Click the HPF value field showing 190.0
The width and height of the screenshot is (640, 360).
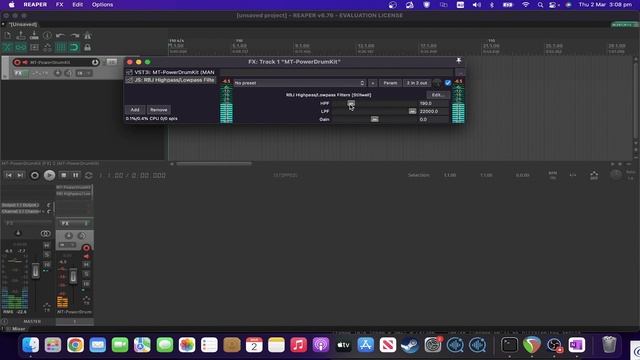click(433, 103)
